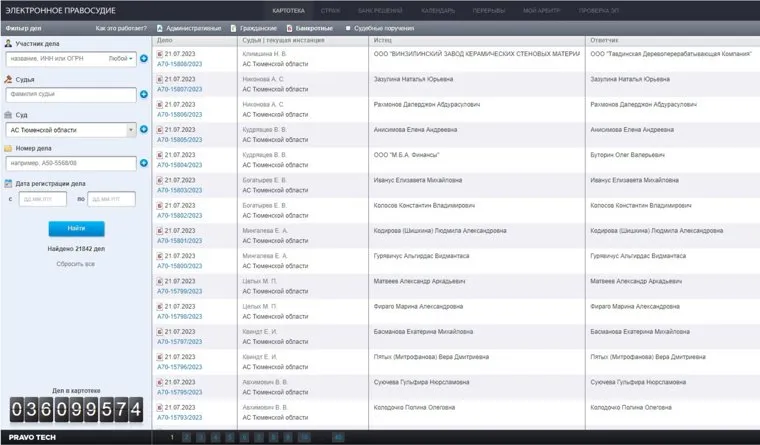Click the Сбросить все reset link
The height and width of the screenshot is (445, 760).
(75, 264)
